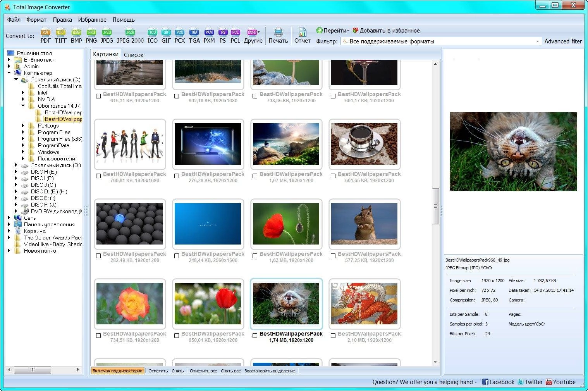This screenshot has height=391, width=588.
Task: Tick checkbox for orange rose image
Action: 98,336
